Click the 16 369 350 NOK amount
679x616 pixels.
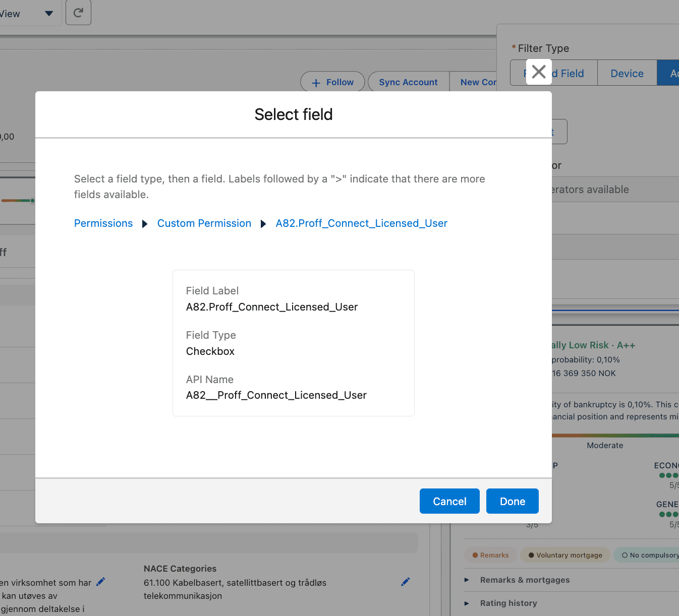(x=584, y=373)
